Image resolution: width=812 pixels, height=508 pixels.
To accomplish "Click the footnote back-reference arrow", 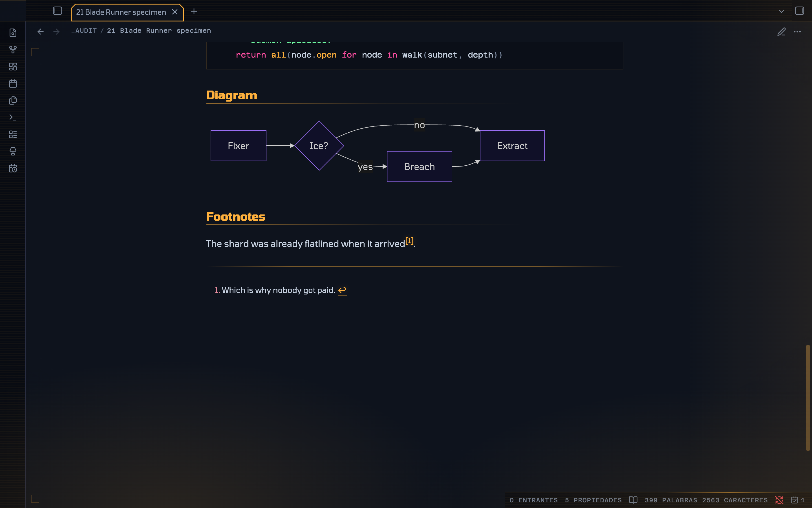I will (x=342, y=290).
